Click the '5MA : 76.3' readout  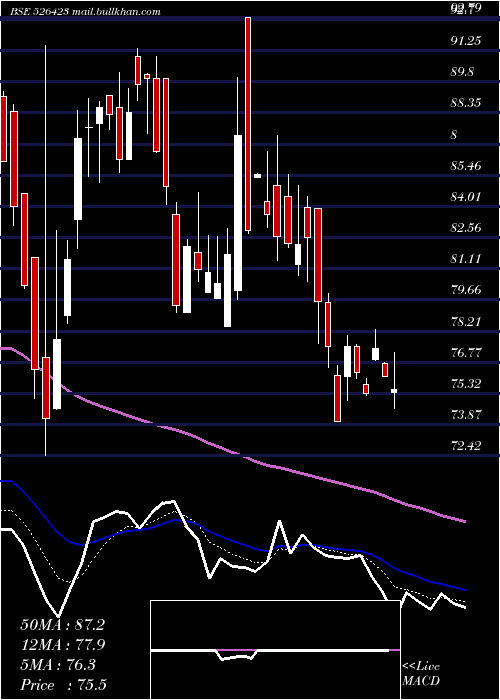pos(58,665)
